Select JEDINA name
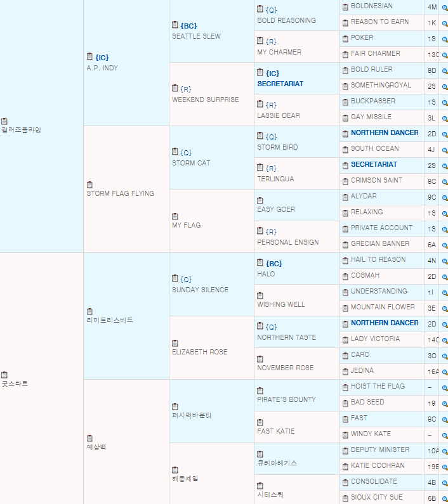Image resolution: width=448 pixels, height=504 pixels. 362,370
